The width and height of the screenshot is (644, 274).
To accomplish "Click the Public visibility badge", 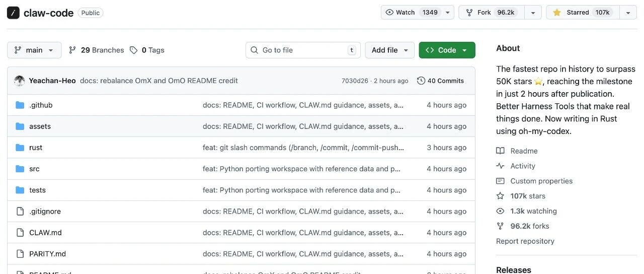I will 91,13.
